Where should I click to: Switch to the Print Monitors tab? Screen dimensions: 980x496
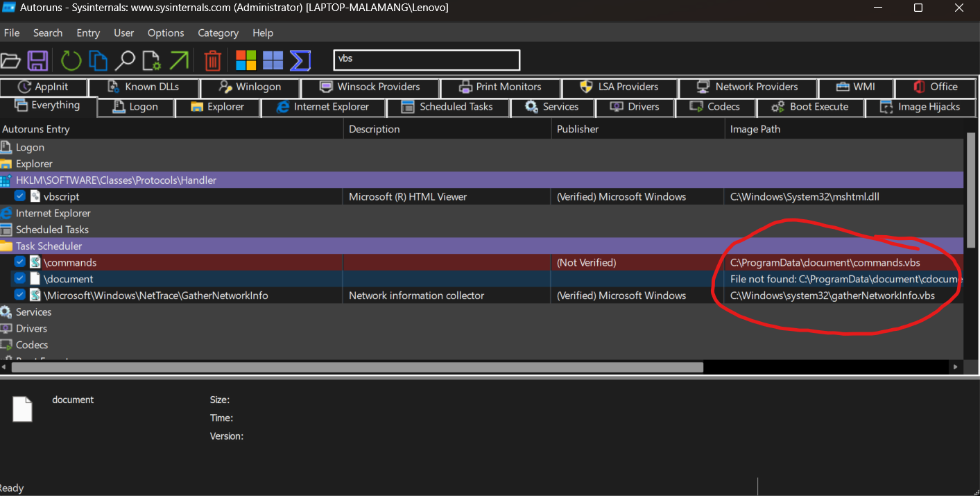(x=500, y=87)
